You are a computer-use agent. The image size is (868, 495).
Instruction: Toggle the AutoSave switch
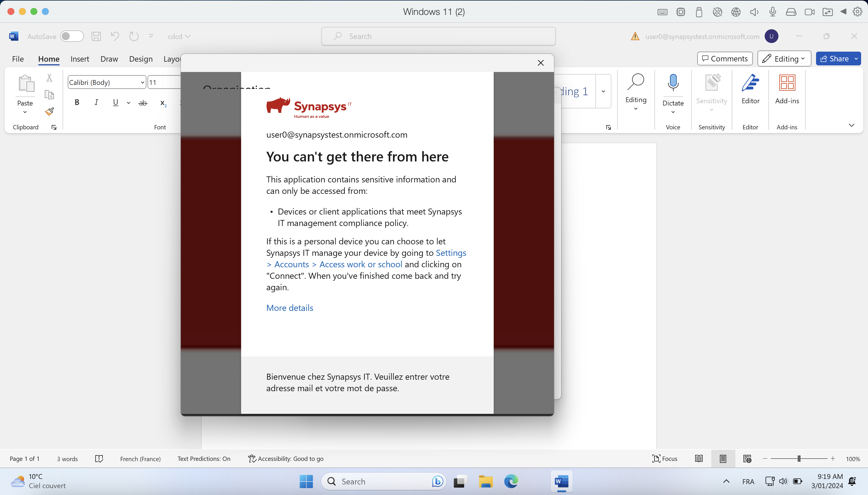coord(72,36)
